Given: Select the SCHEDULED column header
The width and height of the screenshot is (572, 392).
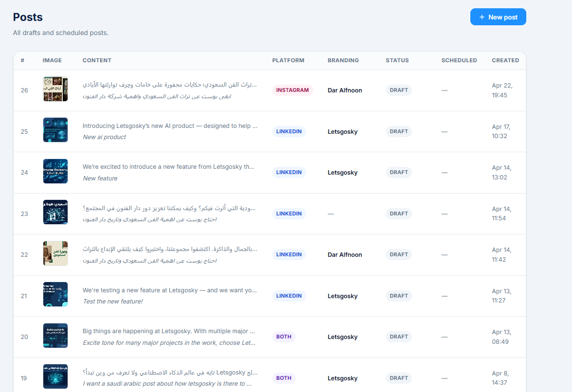Looking at the screenshot, I should (459, 60).
